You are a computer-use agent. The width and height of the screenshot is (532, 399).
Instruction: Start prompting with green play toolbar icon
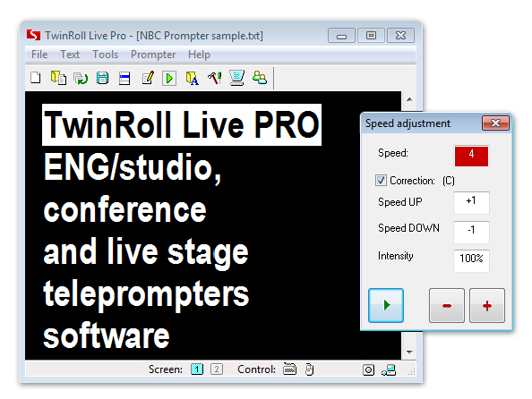coord(169,79)
